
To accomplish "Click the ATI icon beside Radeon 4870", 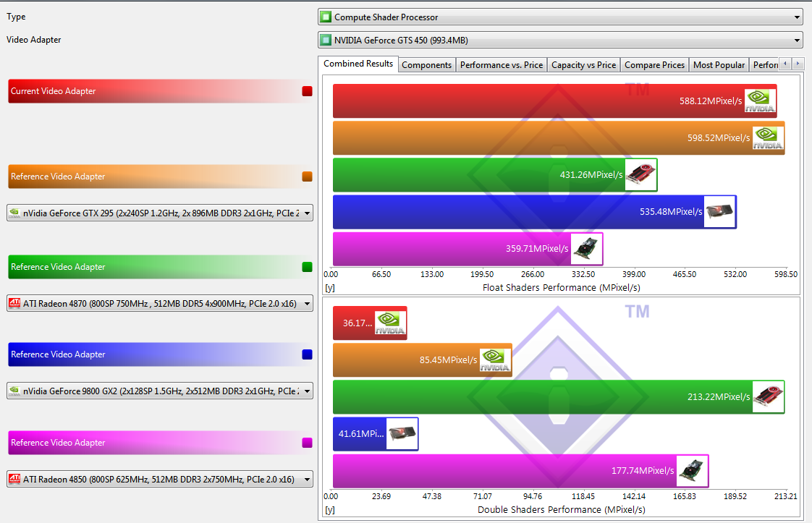I will (14, 303).
